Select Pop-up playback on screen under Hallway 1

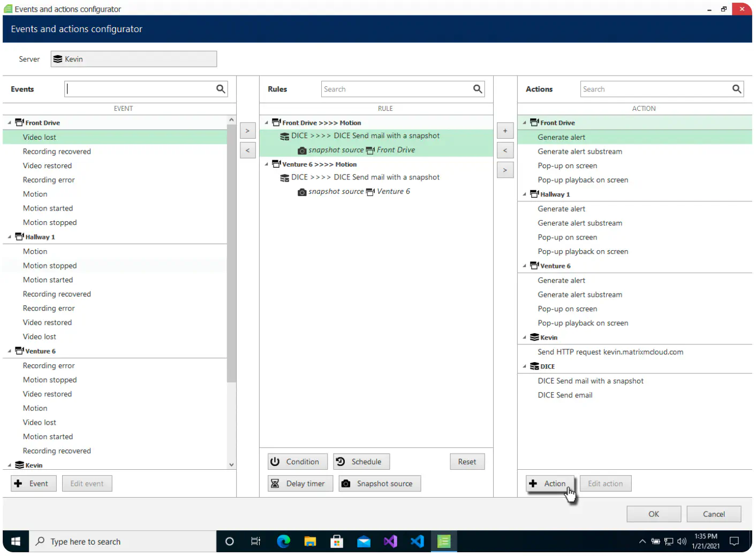click(634, 251)
